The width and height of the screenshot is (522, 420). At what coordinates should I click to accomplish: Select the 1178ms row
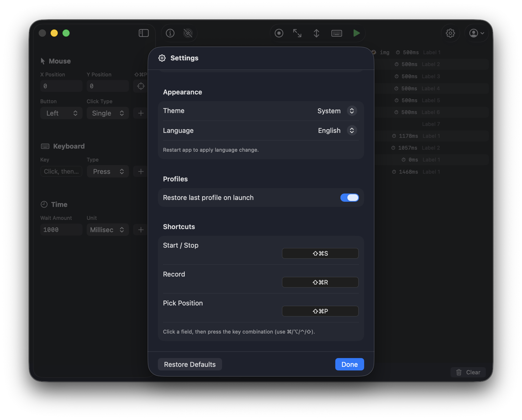coord(431,136)
